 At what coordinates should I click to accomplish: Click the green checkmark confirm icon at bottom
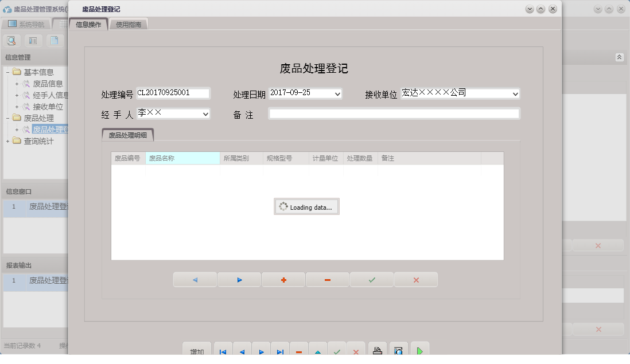point(337,351)
